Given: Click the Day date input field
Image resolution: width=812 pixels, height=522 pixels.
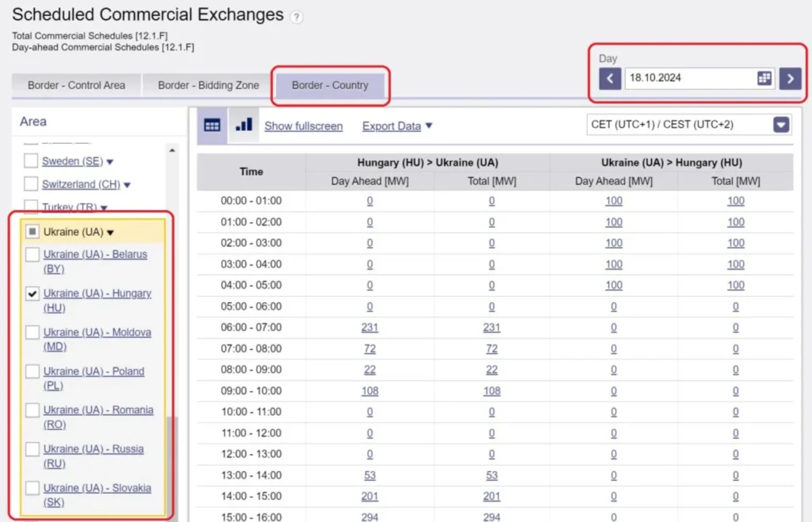Looking at the screenshot, I should 700,79.
